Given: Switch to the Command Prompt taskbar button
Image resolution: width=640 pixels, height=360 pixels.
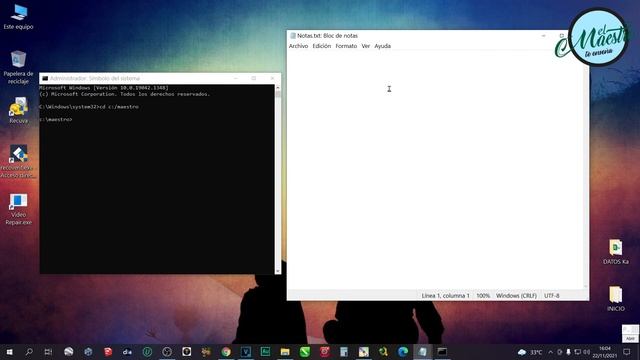Looking at the screenshot, I should pyautogui.click(x=442, y=352).
